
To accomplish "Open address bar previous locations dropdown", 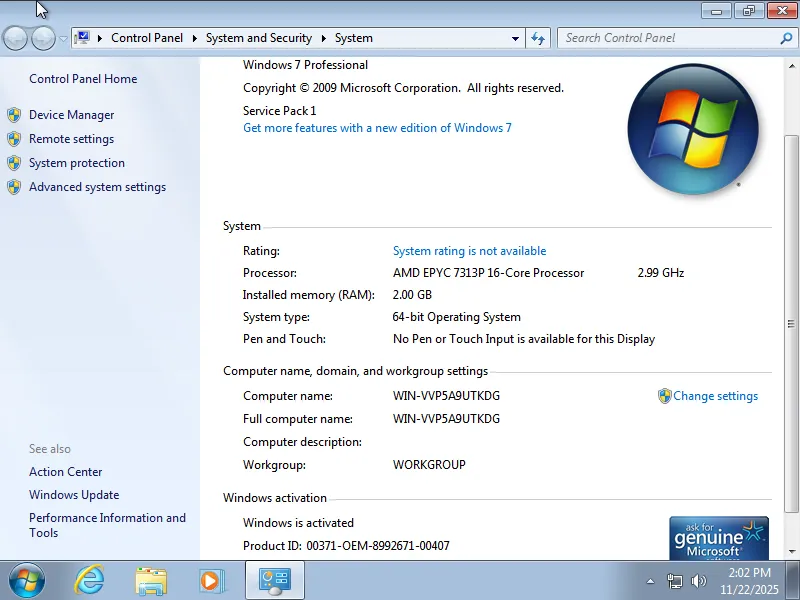I will (x=515, y=38).
